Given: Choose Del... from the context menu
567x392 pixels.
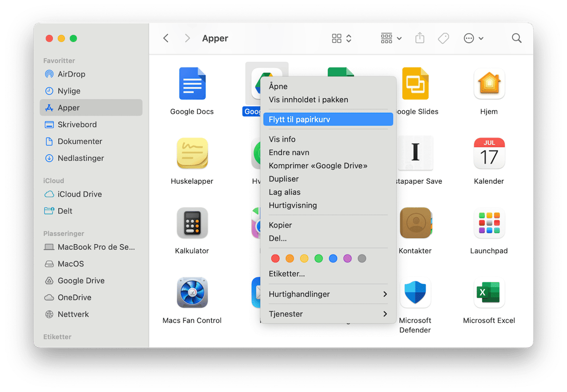Looking at the screenshot, I should [x=328, y=238].
